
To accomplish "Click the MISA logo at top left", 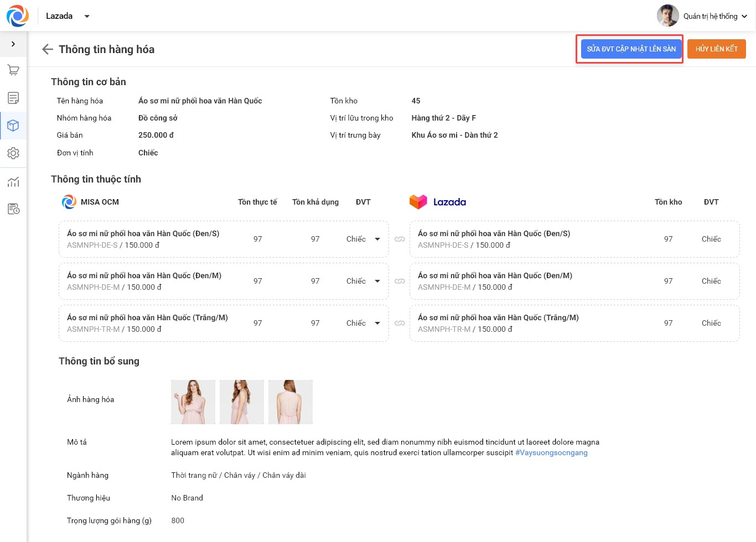I will click(18, 16).
